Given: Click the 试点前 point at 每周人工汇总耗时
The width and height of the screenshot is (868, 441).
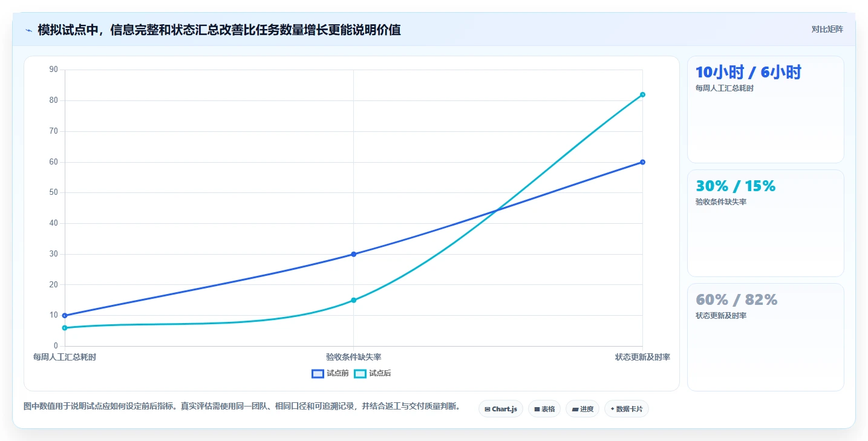Looking at the screenshot, I should pos(65,315).
